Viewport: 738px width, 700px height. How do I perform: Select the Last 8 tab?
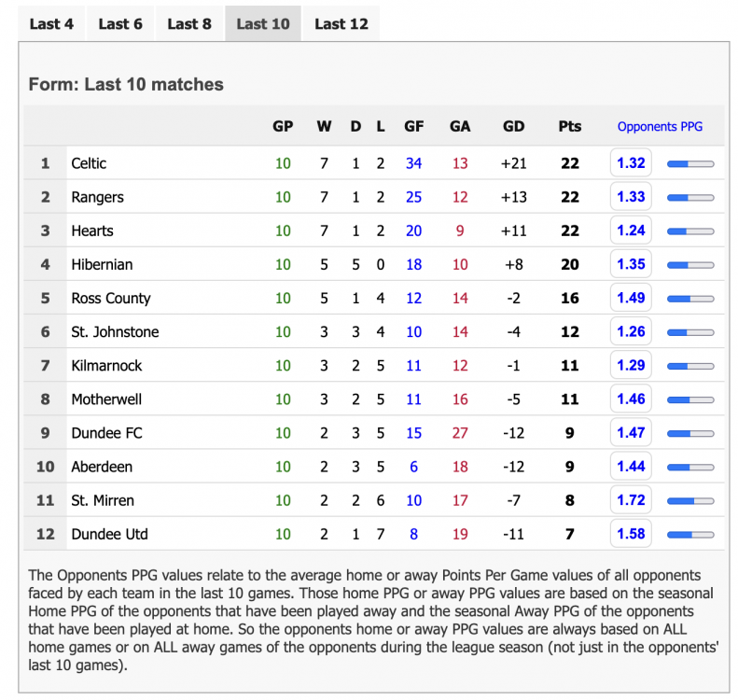(x=189, y=24)
